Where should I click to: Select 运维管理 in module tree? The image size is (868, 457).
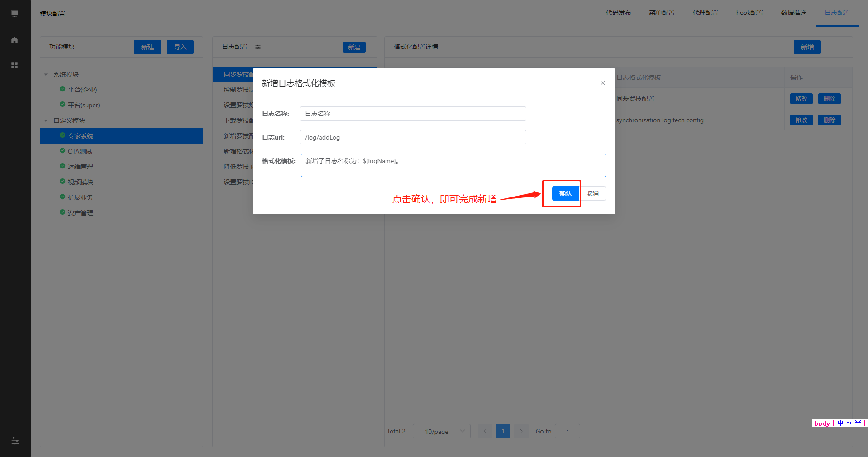81,167
